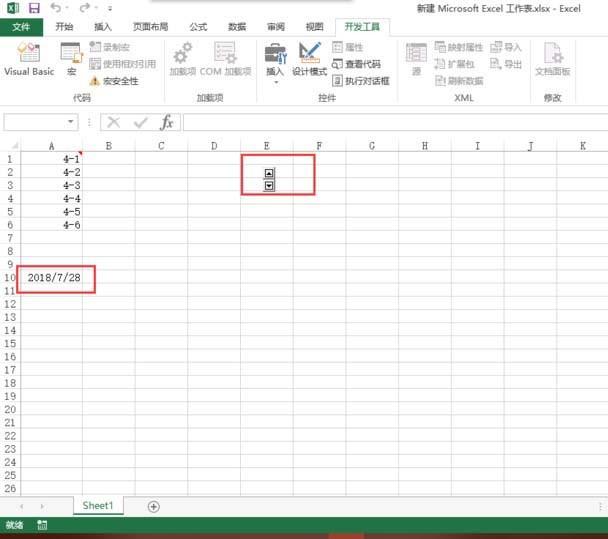Open Add-ins (加载项) gear icon

click(x=182, y=59)
